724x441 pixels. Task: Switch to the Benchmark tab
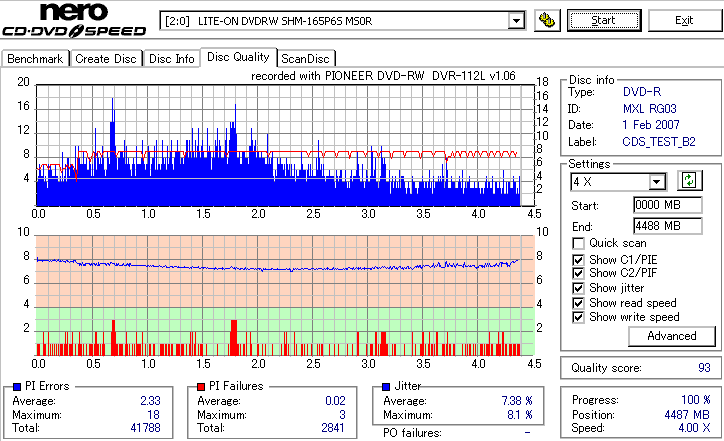(x=35, y=59)
